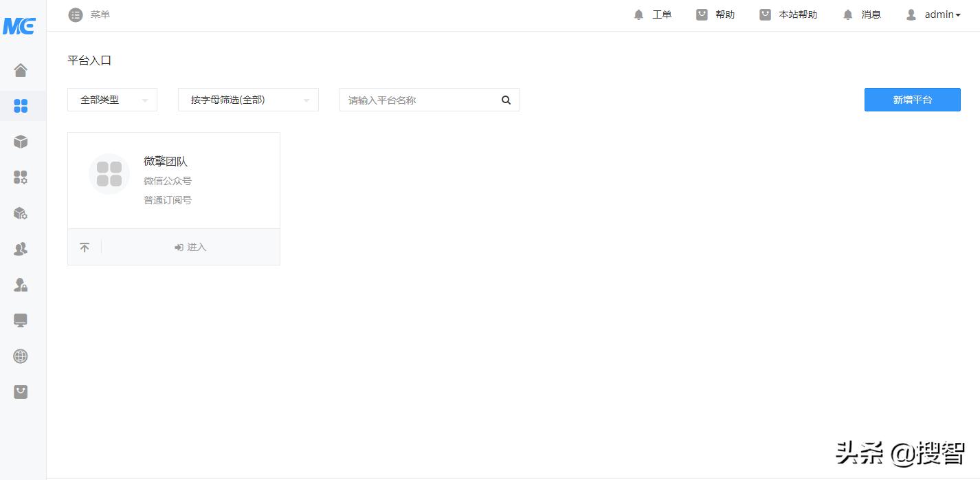Screen dimensions: 980x480
Task: Click the 新增平台 button
Action: tap(912, 100)
